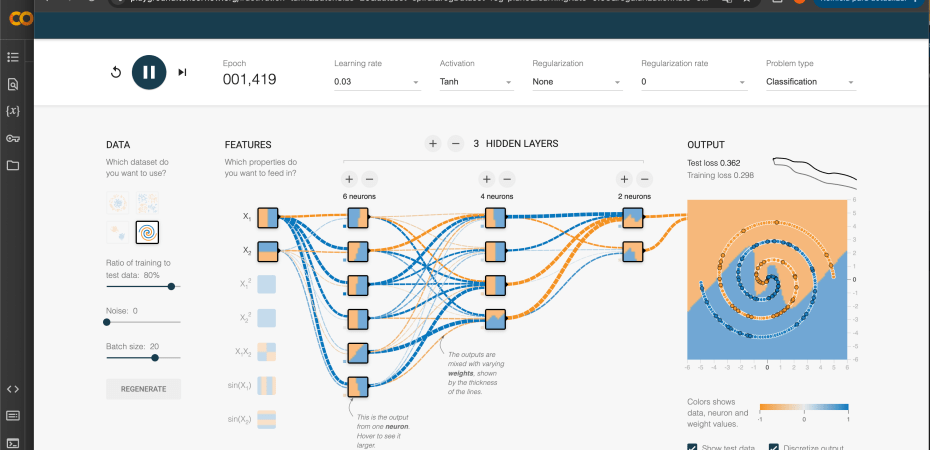Image resolution: width=930 pixels, height=450 pixels.
Task: Toggle the Show test data checkbox
Action: 693,446
